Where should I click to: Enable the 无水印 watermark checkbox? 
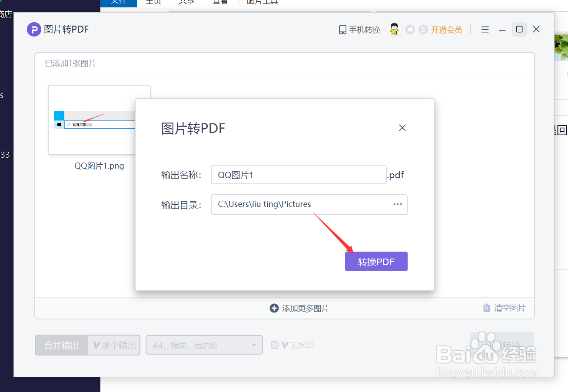[275, 345]
